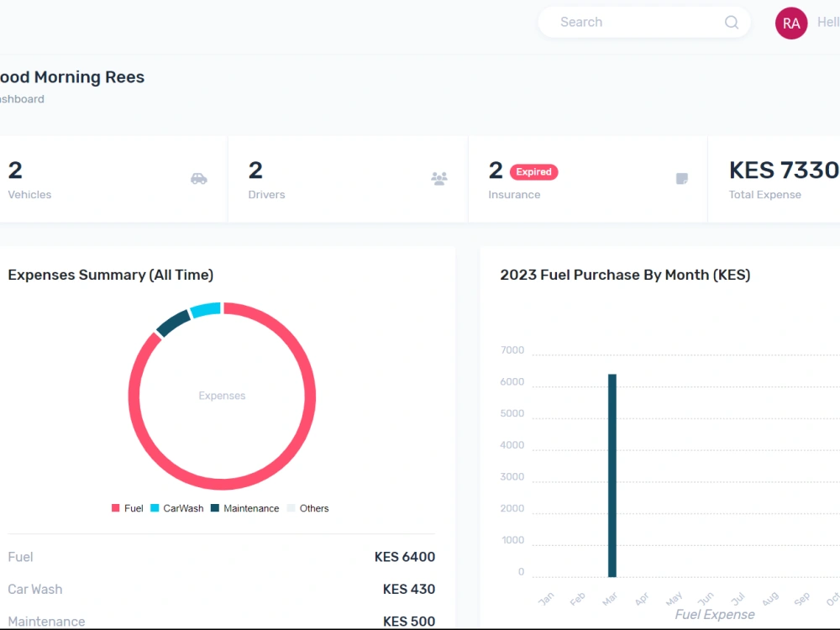Viewport: 840px width, 630px height.
Task: Click the Expenses label in donut center
Action: [x=222, y=396]
